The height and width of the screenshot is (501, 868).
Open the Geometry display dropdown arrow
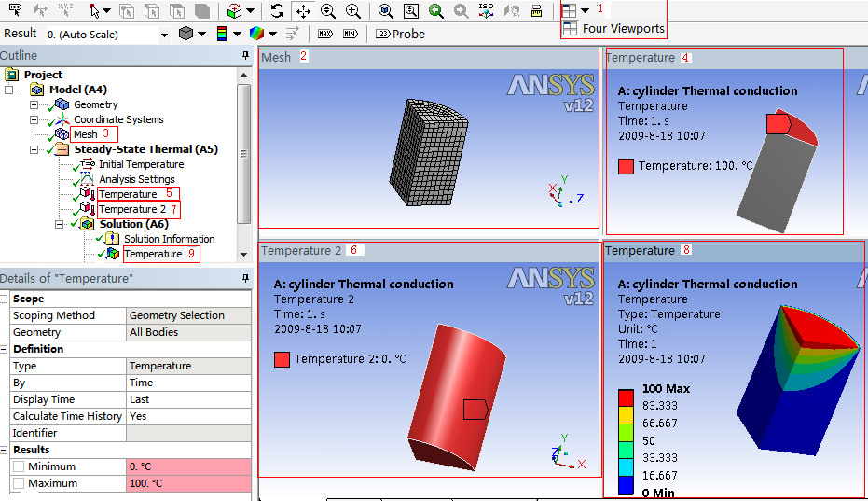(201, 35)
